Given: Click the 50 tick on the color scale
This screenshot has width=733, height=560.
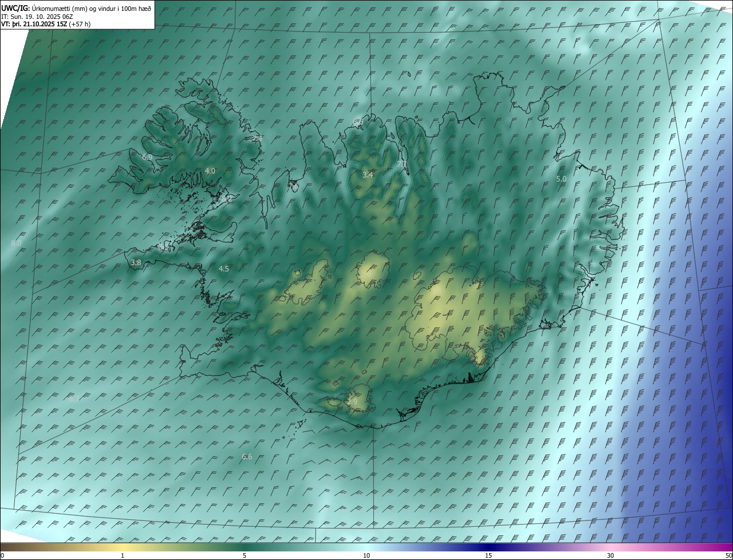Looking at the screenshot, I should (728, 555).
